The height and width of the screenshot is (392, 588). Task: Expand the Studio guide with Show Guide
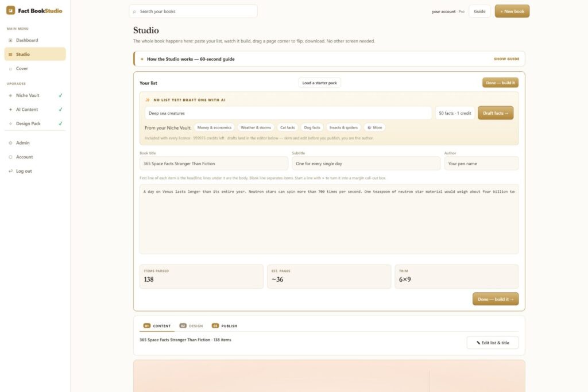pyautogui.click(x=506, y=59)
